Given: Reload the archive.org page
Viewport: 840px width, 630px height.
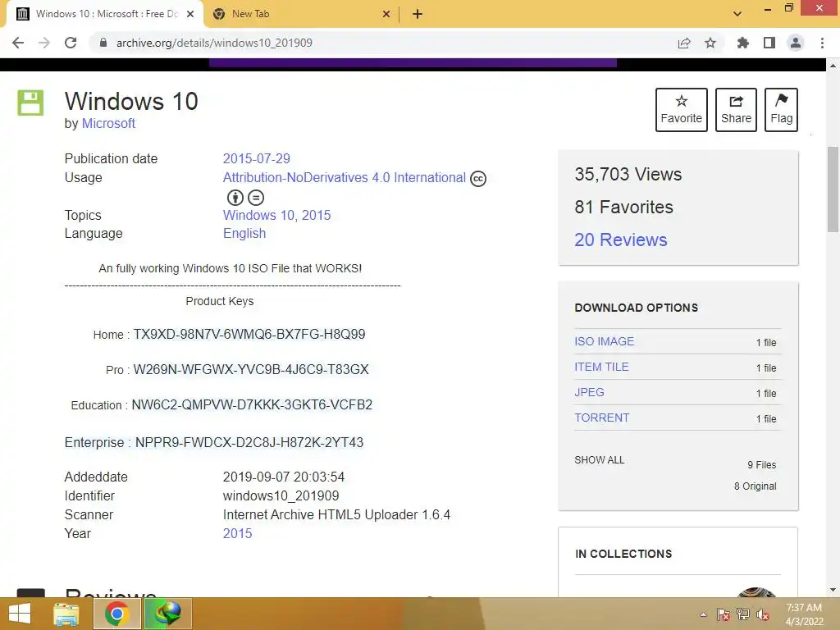Looking at the screenshot, I should coord(71,43).
